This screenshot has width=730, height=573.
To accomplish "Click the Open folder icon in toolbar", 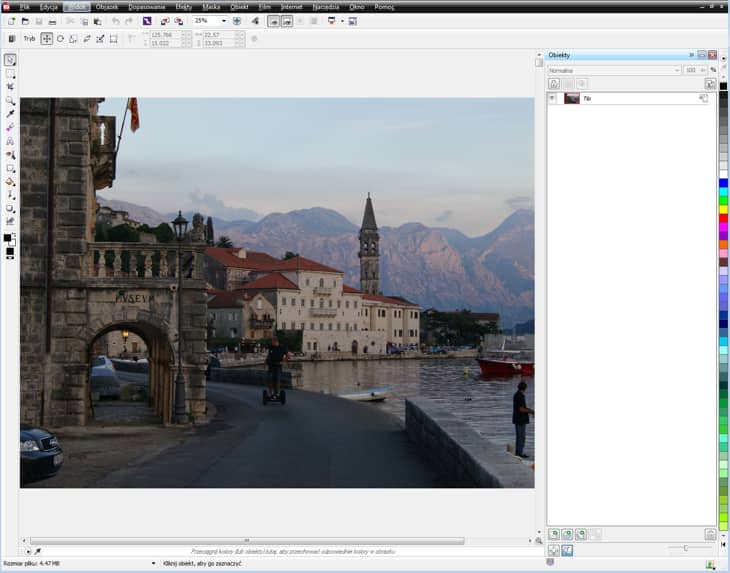I will [x=25, y=21].
